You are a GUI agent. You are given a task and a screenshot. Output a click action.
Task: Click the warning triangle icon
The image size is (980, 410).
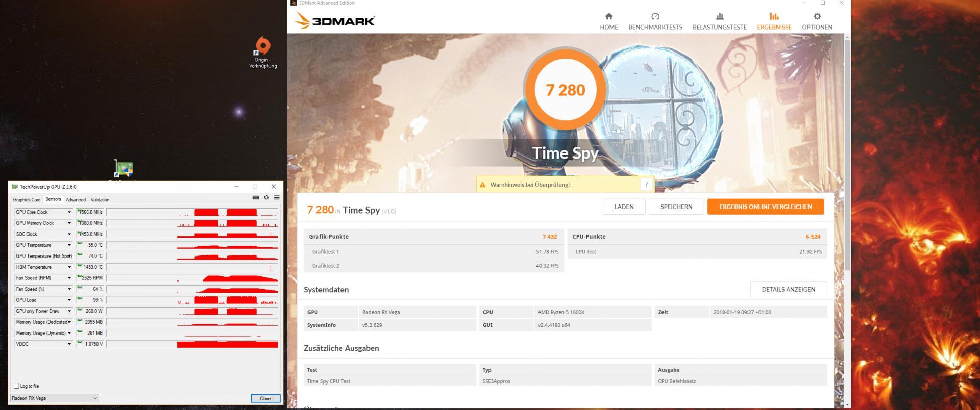click(x=483, y=185)
